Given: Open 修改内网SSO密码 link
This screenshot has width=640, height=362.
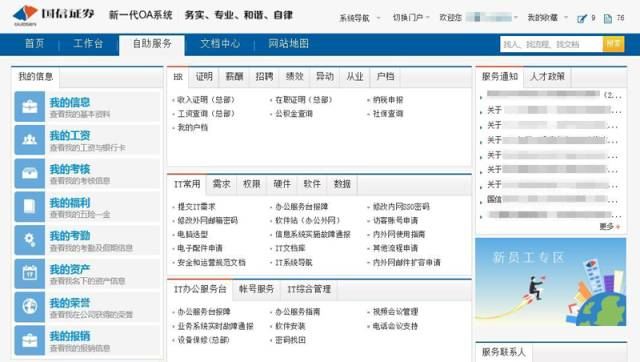Looking at the screenshot, I should 401,207.
